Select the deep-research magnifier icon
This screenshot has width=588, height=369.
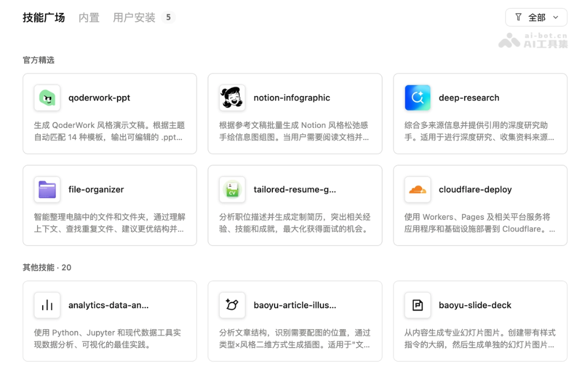point(417,97)
